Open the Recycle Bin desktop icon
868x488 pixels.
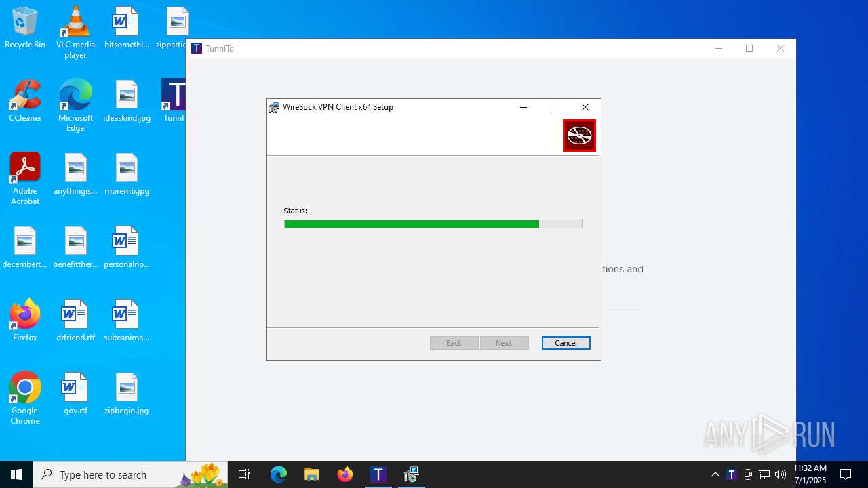coord(25,28)
